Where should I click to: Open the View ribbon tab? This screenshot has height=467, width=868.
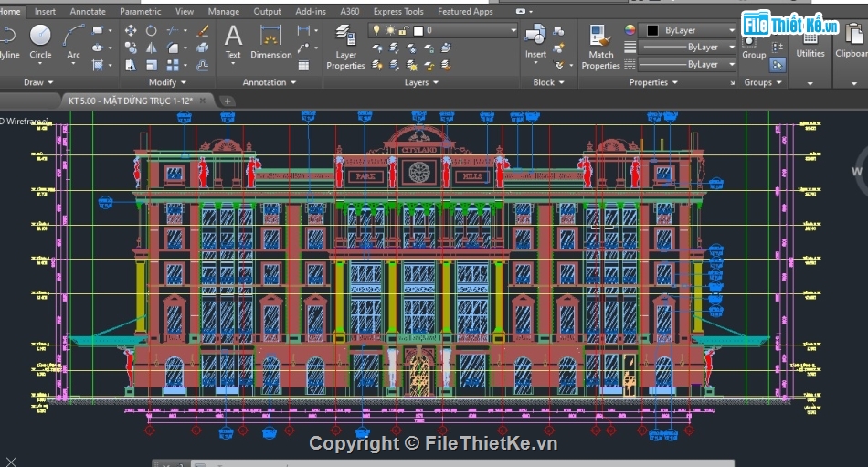click(x=185, y=11)
